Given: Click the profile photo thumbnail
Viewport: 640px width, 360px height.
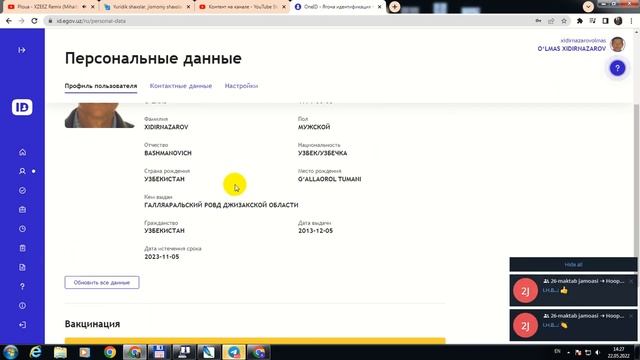Looking at the screenshot, I should tap(100, 115).
